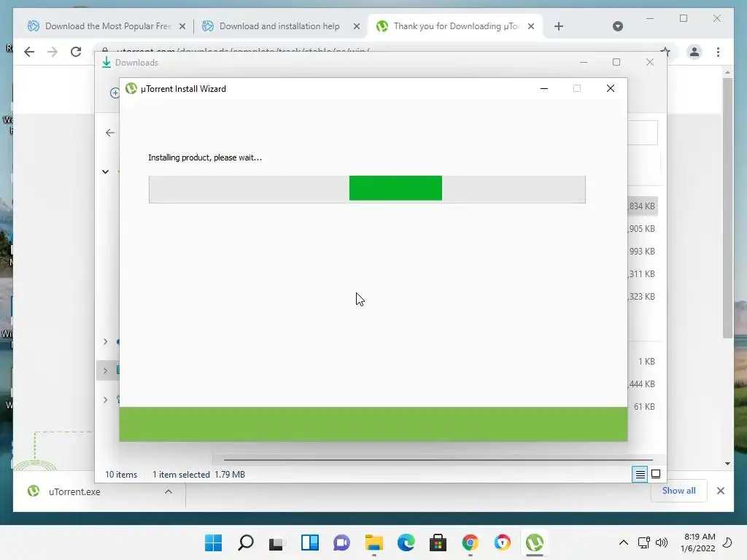Select 'Thank you for Downloading µTorrent' tab

(456, 26)
